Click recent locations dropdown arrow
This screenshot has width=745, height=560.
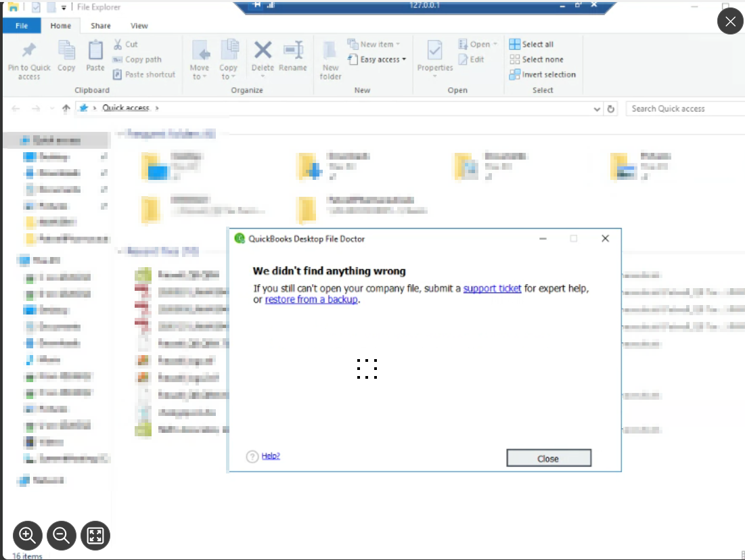(52, 108)
